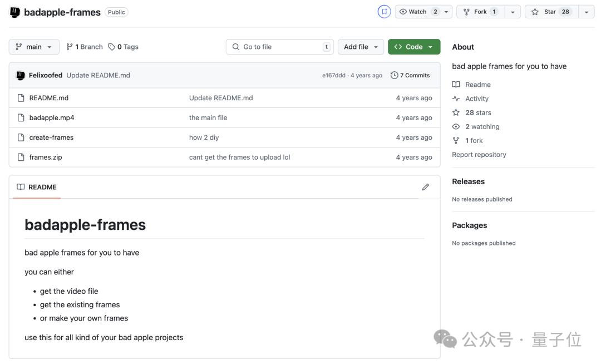Image resolution: width=601 pixels, height=364 pixels.
Task: Open the badapple.mp4 file
Action: (52, 117)
